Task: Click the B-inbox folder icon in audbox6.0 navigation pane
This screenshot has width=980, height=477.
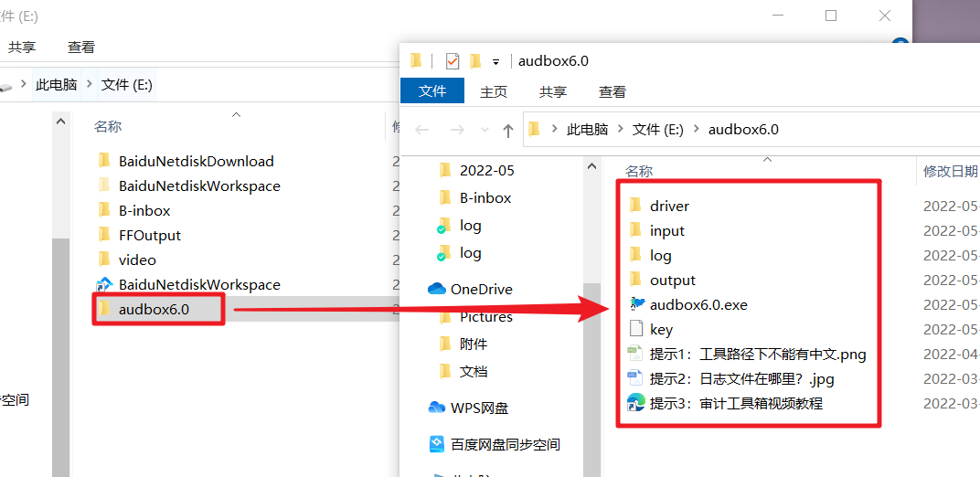Action: coord(445,197)
